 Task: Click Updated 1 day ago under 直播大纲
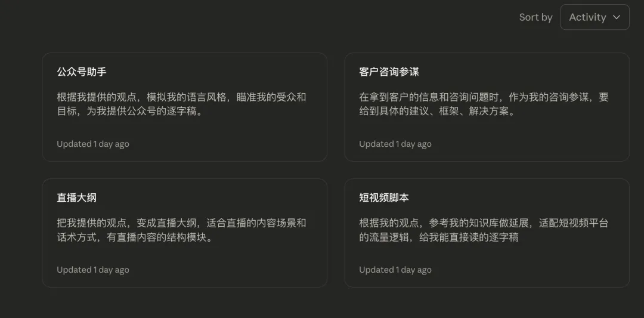(93, 270)
